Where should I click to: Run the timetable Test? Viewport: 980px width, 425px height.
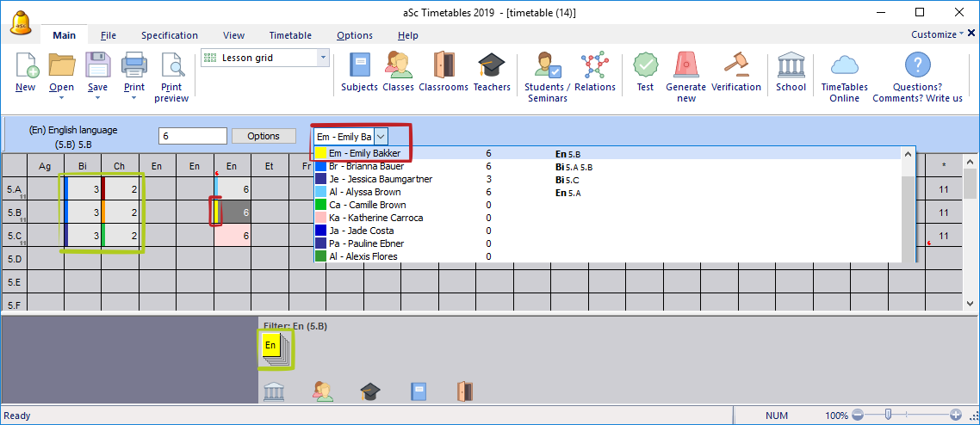point(645,72)
